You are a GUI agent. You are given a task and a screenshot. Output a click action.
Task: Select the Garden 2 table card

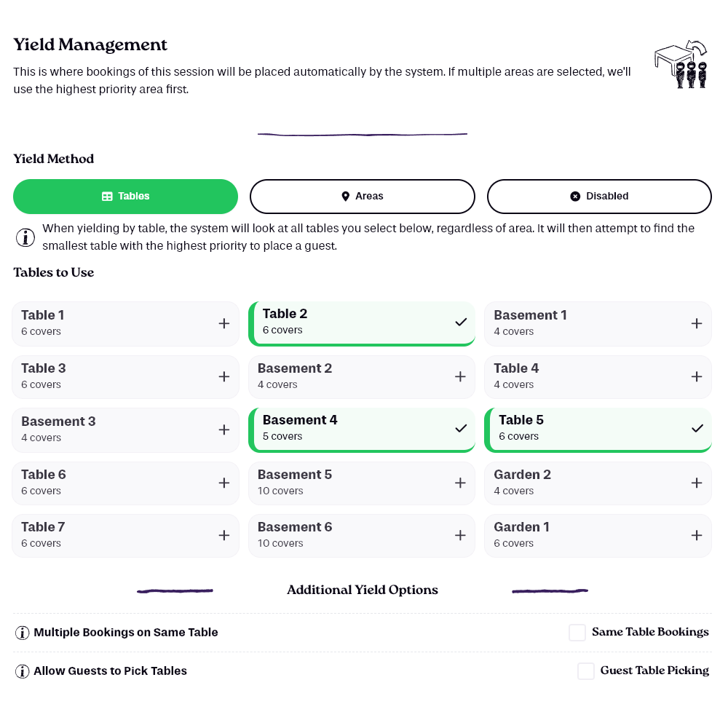[x=598, y=483]
